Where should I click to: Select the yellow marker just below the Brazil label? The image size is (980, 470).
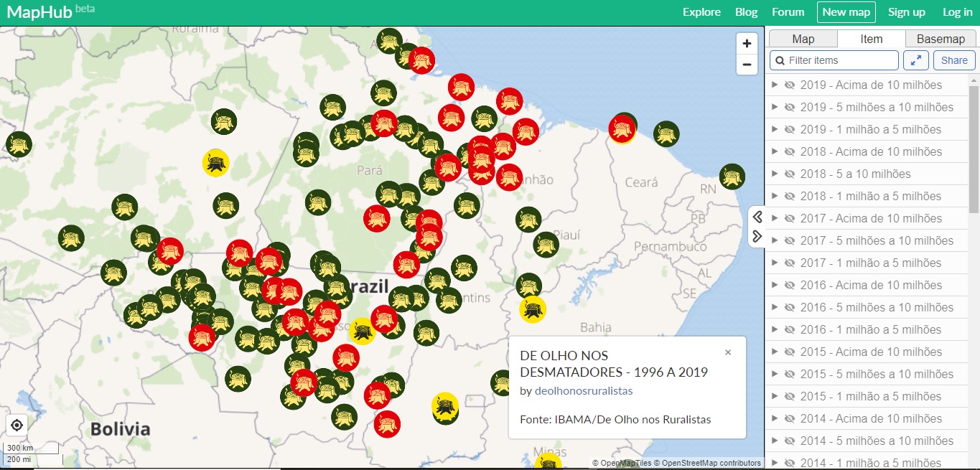pyautogui.click(x=362, y=332)
